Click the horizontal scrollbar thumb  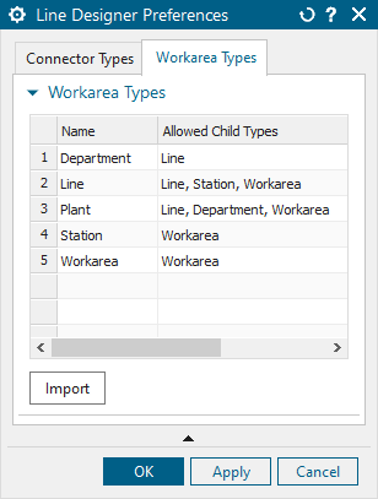(136, 348)
